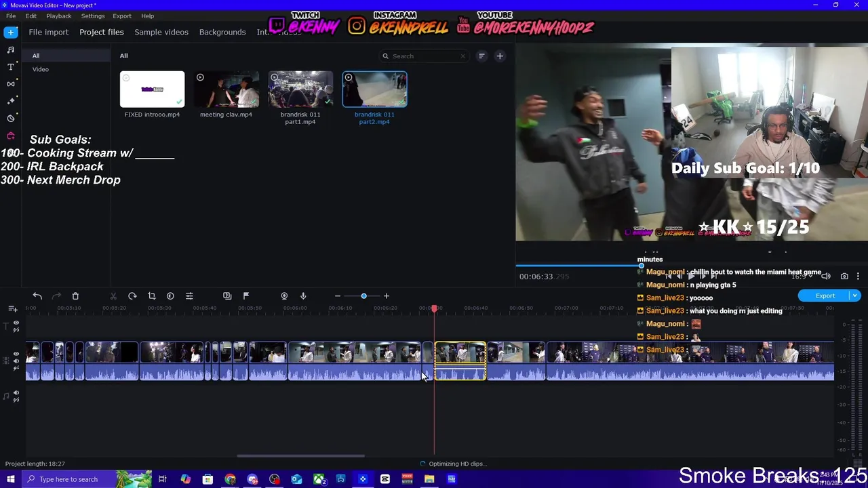The width and height of the screenshot is (868, 488).
Task: Rotate the selected clip
Action: [132, 296]
